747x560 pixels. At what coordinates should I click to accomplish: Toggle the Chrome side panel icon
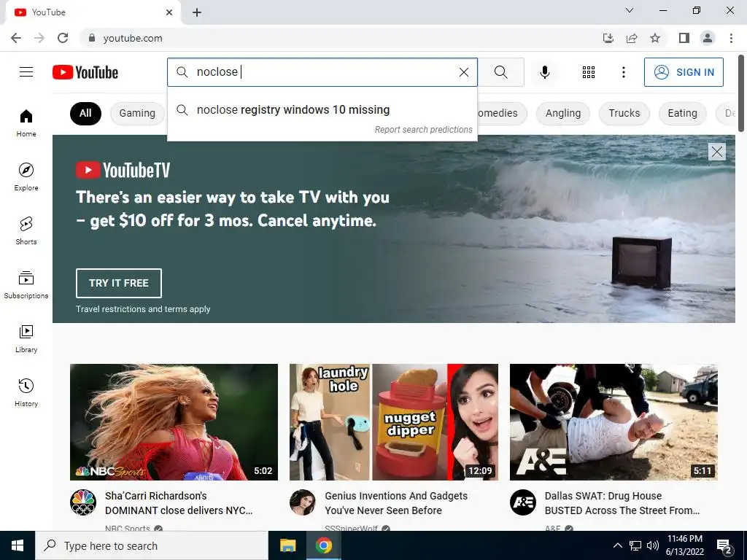coord(684,38)
